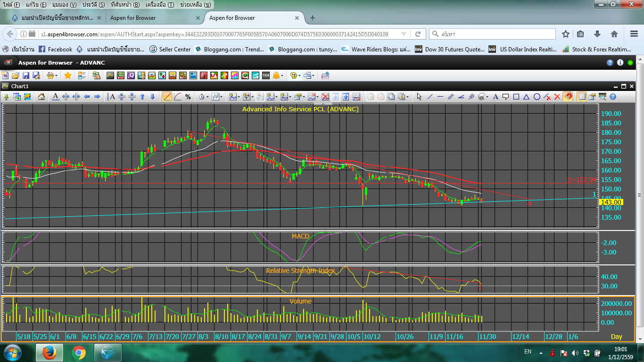Image resolution: width=644 pixels, height=362 pixels.
Task: Click the save floppy disk icon
Action: [26, 75]
